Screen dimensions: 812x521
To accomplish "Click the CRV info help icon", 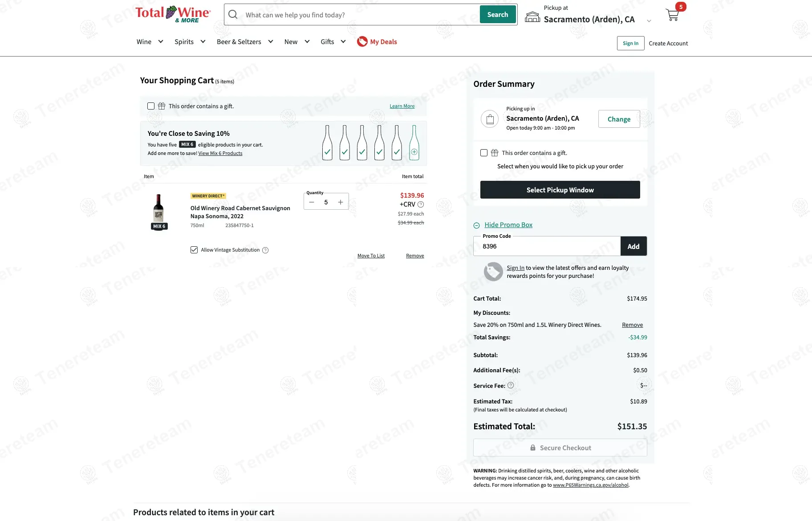I will point(421,204).
